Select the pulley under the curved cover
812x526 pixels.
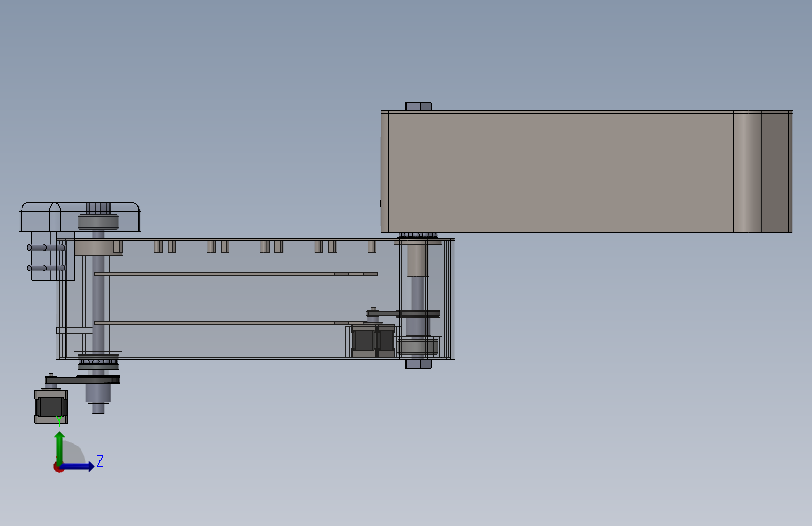coord(98,222)
